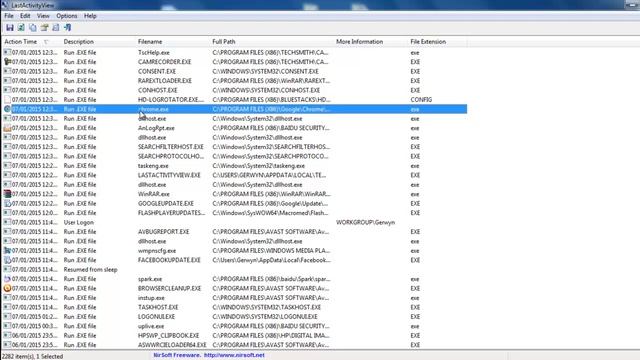Click the C:\Windows\System32\taskeng.exe path cell
Screen dimensions: 640x360
[258, 166]
